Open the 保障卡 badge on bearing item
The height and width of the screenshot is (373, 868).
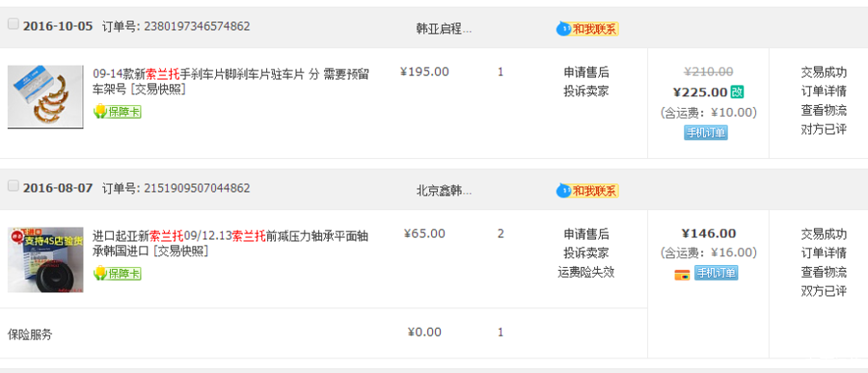(118, 274)
